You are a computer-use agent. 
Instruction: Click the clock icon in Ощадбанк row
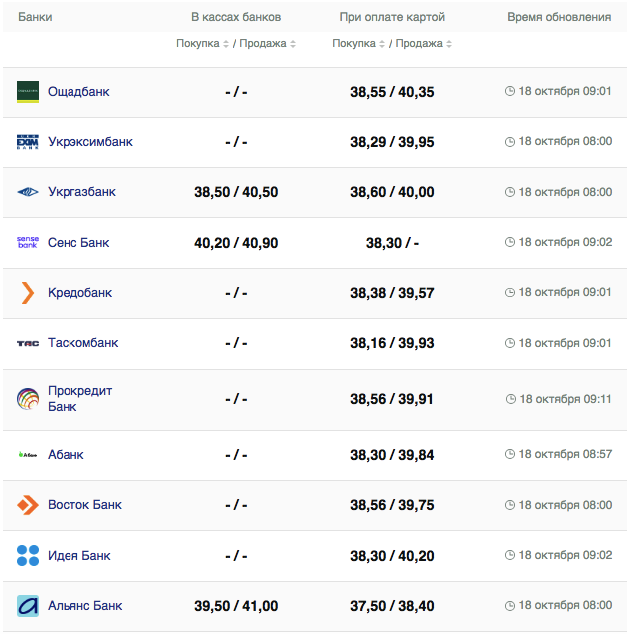click(510, 92)
